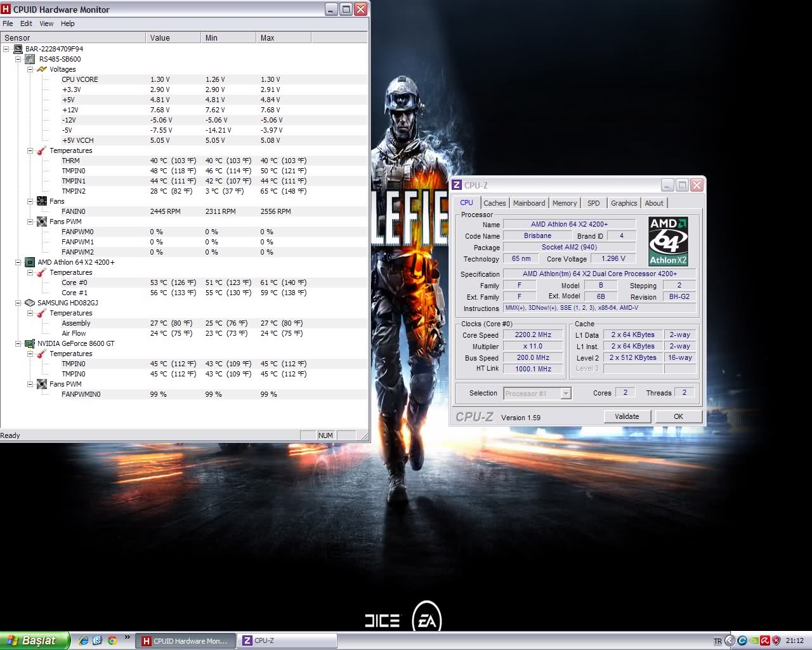Click the AMD Athlon X2 logo in CPU-Z
The image size is (812, 650).
tap(668, 241)
